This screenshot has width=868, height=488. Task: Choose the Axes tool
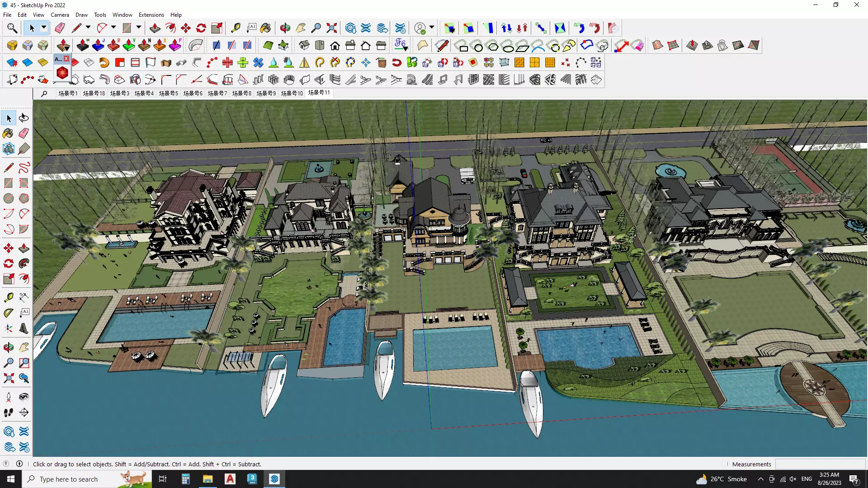(x=9, y=328)
